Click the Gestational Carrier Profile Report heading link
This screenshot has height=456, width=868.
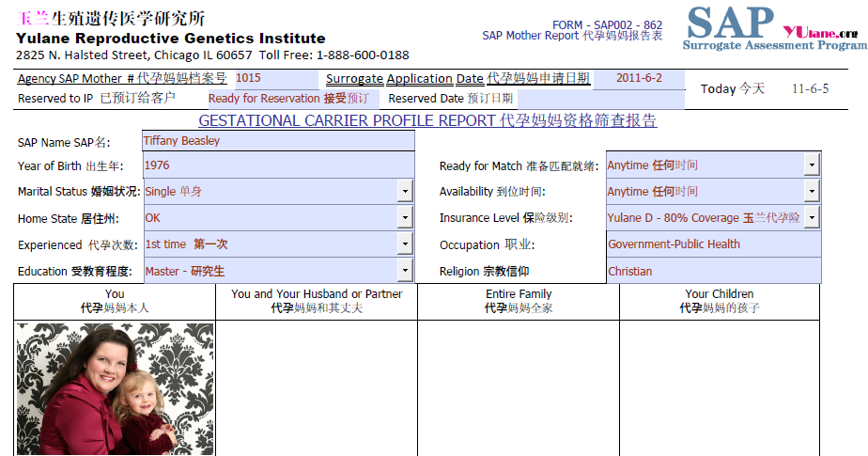(x=427, y=120)
